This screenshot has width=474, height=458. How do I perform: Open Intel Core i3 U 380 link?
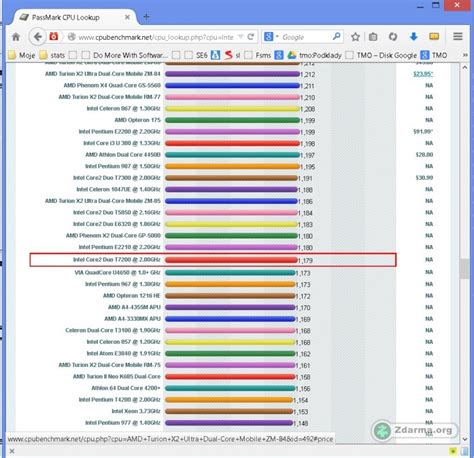tap(122, 143)
